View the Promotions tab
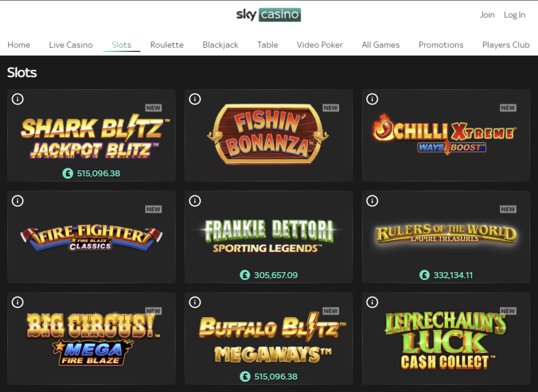 click(441, 45)
